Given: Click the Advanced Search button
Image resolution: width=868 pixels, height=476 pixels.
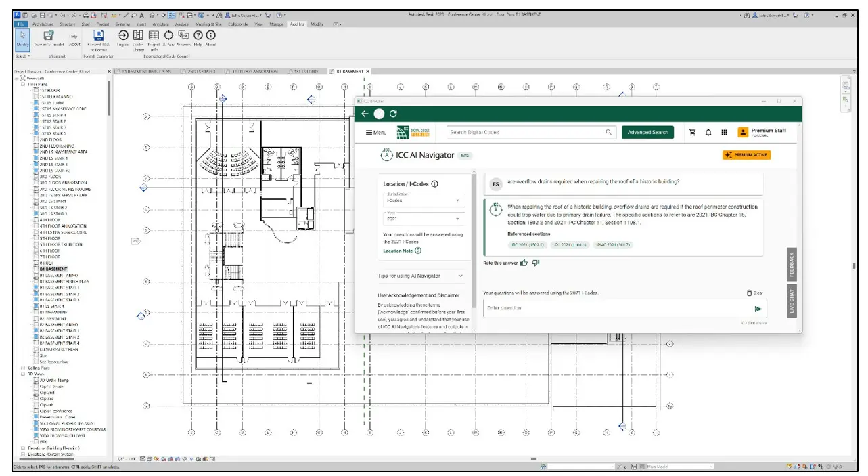Looking at the screenshot, I should click(647, 133).
